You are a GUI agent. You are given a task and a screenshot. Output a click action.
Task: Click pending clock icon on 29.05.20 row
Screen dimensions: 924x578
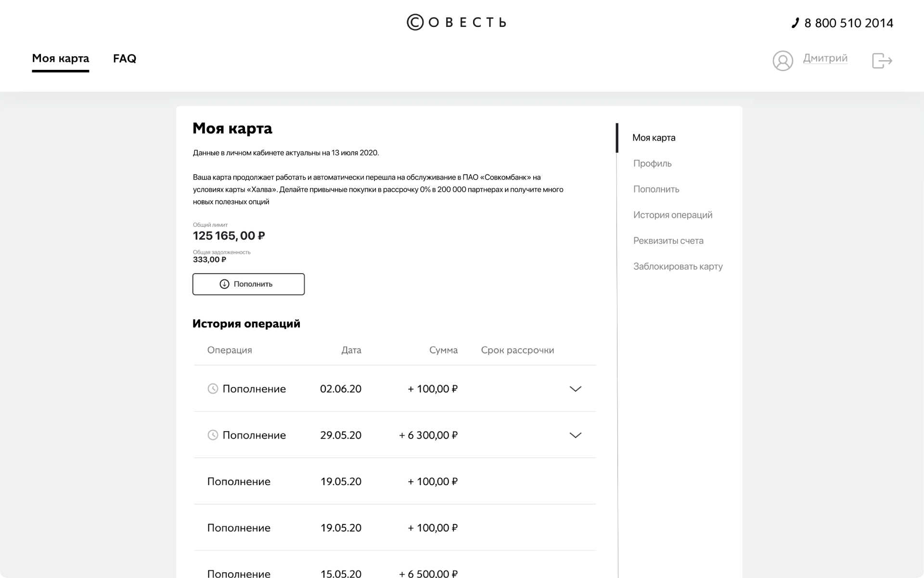213,435
